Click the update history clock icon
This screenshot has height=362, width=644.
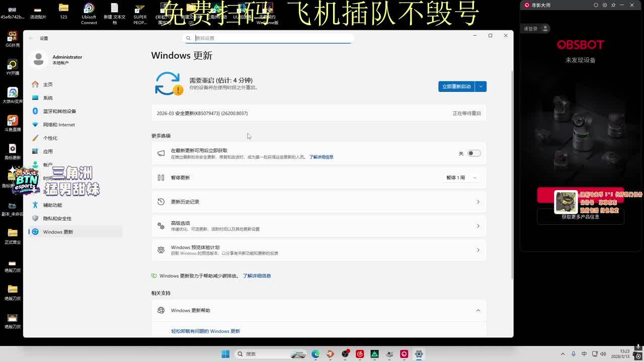(161, 202)
